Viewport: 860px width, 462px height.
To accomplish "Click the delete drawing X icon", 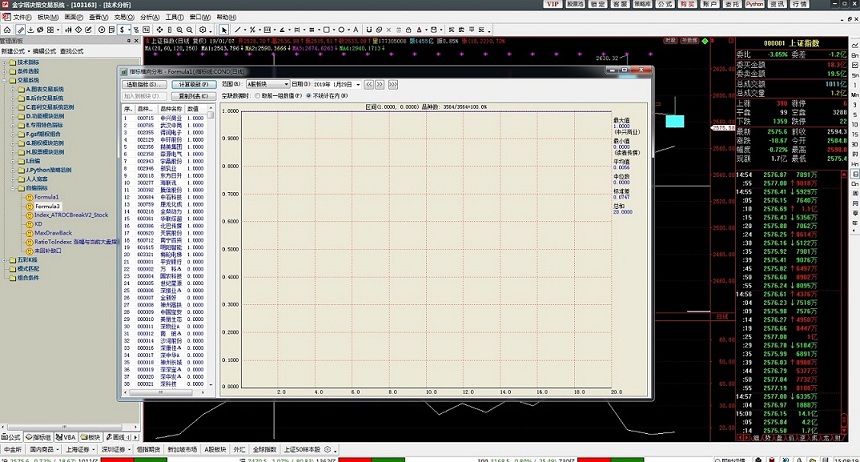I will [389, 29].
